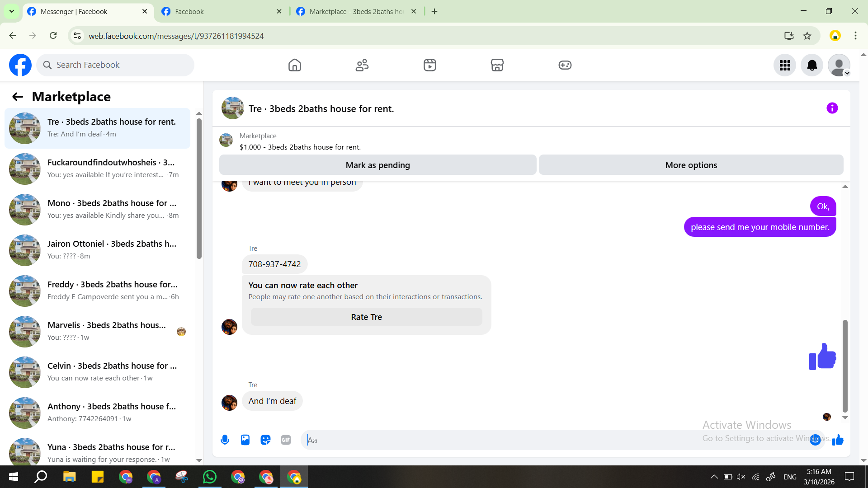Click the muted volume tray icon
The width and height of the screenshot is (868, 488).
click(741, 477)
